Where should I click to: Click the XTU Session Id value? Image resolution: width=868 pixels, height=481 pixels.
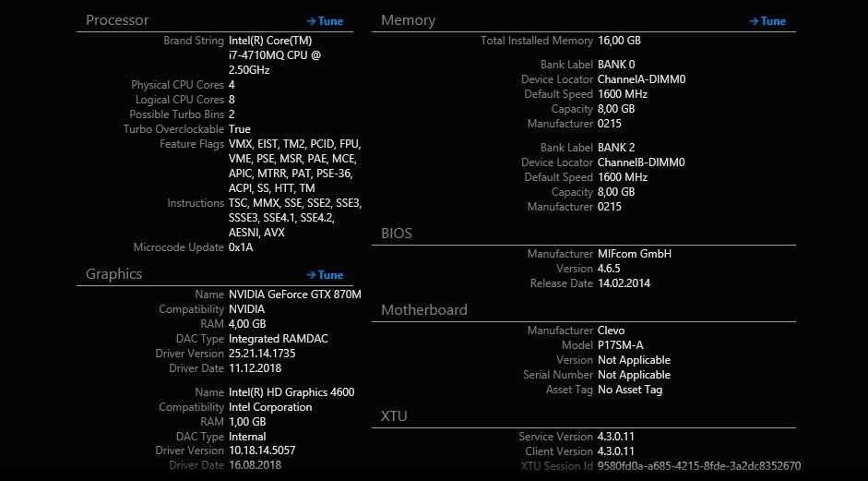click(699, 466)
